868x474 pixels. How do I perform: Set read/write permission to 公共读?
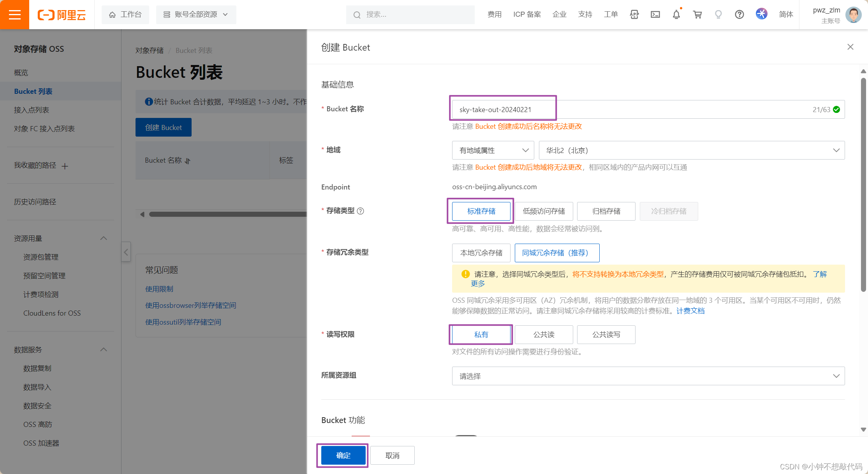pyautogui.click(x=544, y=334)
